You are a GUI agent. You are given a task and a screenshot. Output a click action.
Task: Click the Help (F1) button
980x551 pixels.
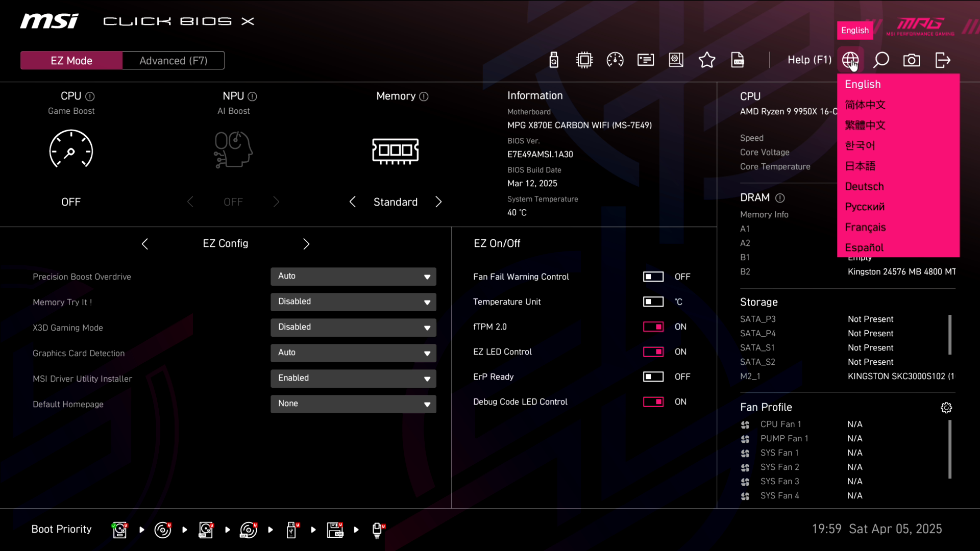809,60
